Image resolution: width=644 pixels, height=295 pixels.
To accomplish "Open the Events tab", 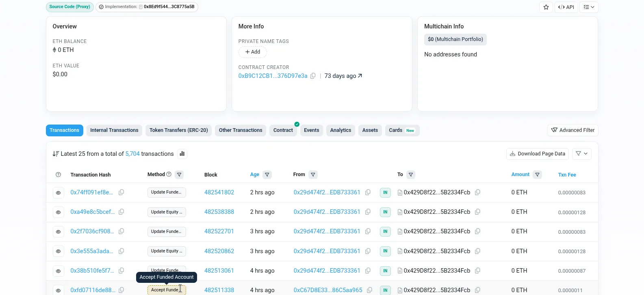I will tap(312, 130).
